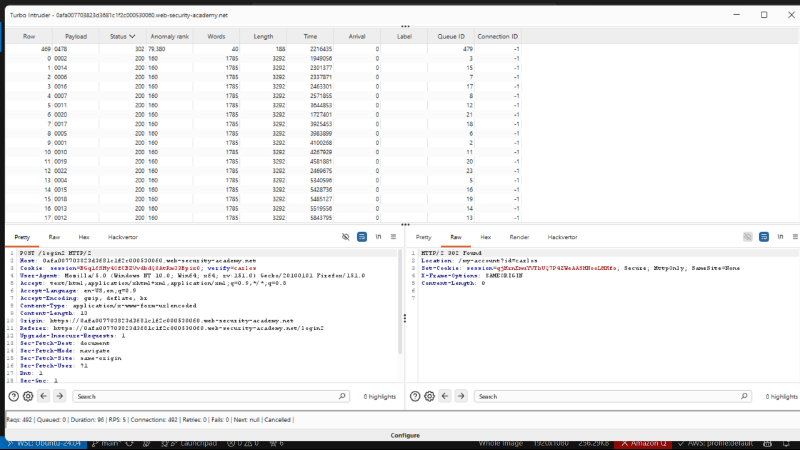The height and width of the screenshot is (450, 800).
Task: Open request search settings gear
Action: point(28,396)
